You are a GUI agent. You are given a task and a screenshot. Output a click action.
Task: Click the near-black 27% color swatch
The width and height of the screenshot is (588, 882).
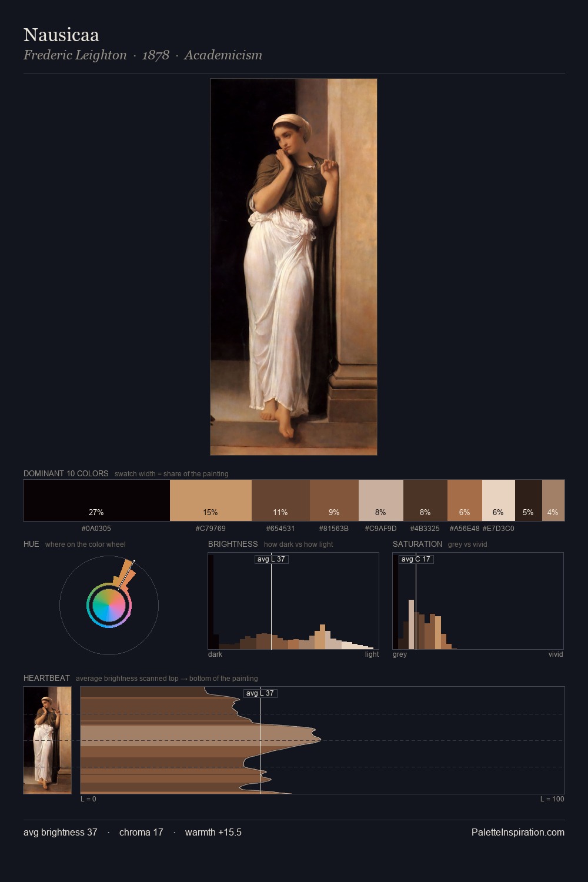(96, 500)
